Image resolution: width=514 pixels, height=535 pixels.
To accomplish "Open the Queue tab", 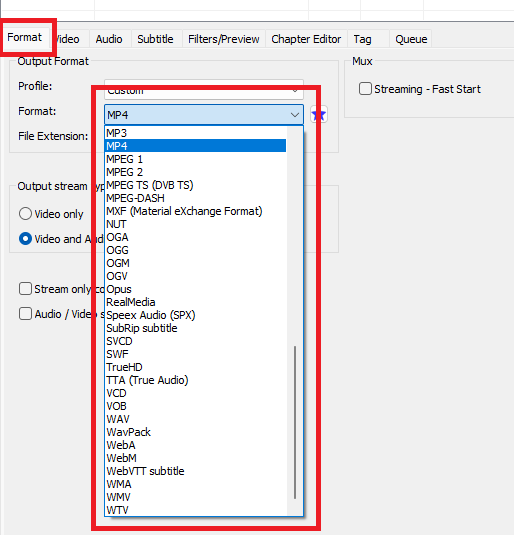I will tap(411, 39).
